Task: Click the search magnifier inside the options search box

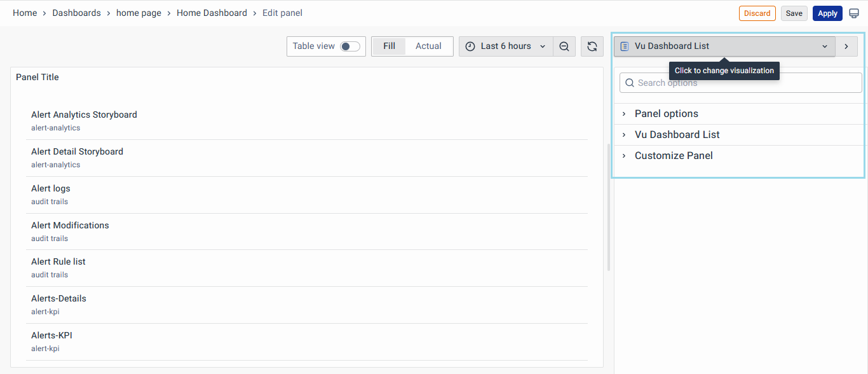Action: click(629, 83)
